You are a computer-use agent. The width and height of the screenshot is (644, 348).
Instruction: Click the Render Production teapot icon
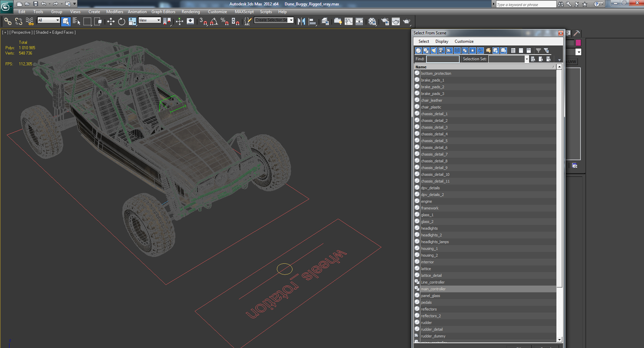(x=406, y=21)
